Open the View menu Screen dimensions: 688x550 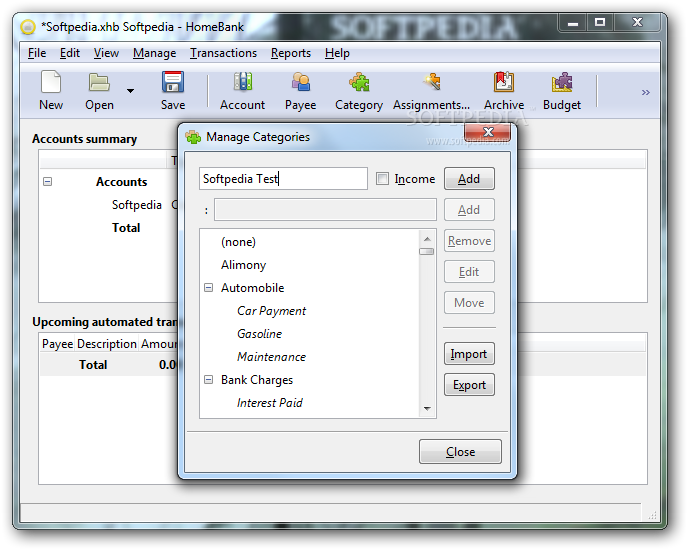[106, 53]
